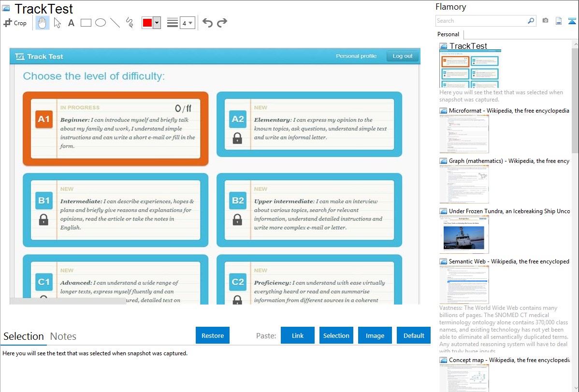Click the Paste Selection button
The width and height of the screenshot is (579, 392).
tap(336, 335)
